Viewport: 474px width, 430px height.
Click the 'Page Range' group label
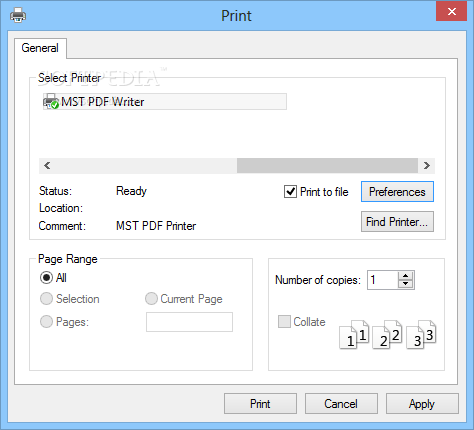click(x=68, y=259)
